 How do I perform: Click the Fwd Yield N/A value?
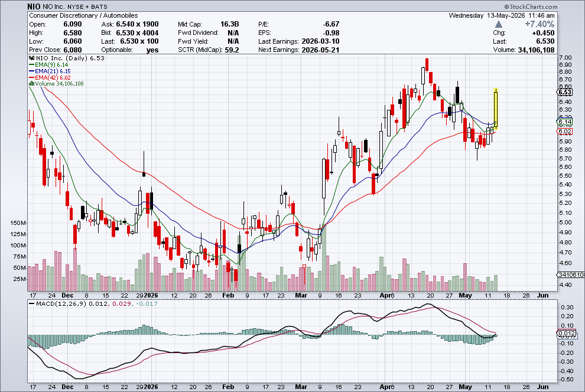click(233, 41)
